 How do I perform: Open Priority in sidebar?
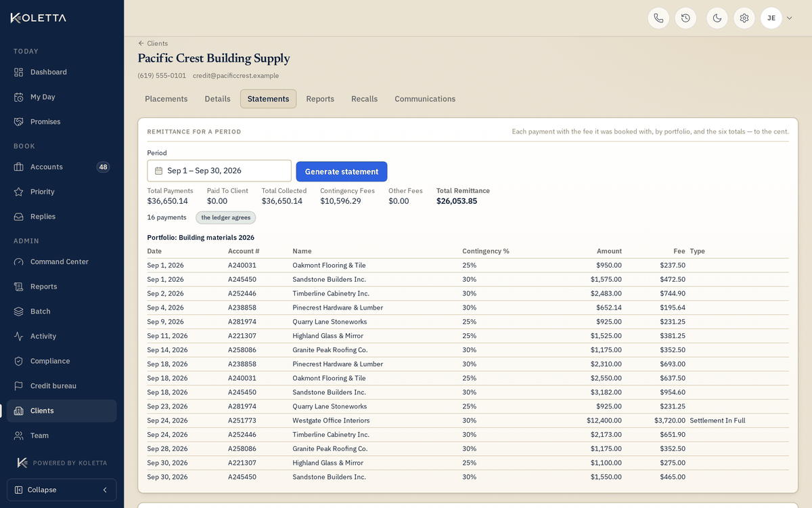62,192
